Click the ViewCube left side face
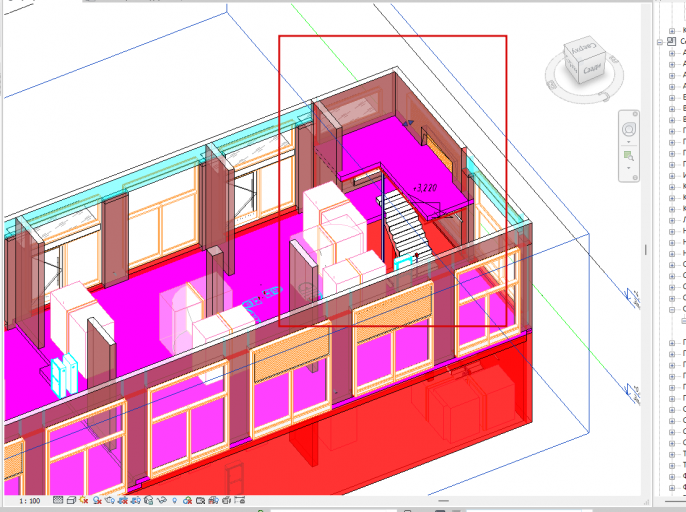Screen dimensions: 686x512 tap(572, 66)
